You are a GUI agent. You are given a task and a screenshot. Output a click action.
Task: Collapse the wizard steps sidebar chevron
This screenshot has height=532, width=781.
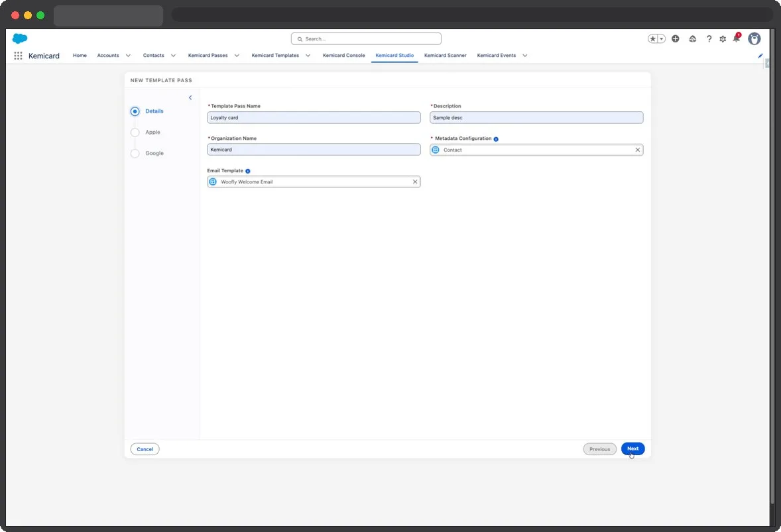190,97
